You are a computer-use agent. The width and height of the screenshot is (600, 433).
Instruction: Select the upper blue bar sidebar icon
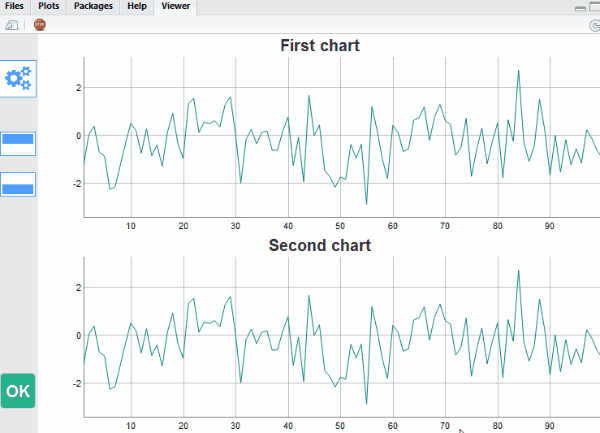[19, 140]
